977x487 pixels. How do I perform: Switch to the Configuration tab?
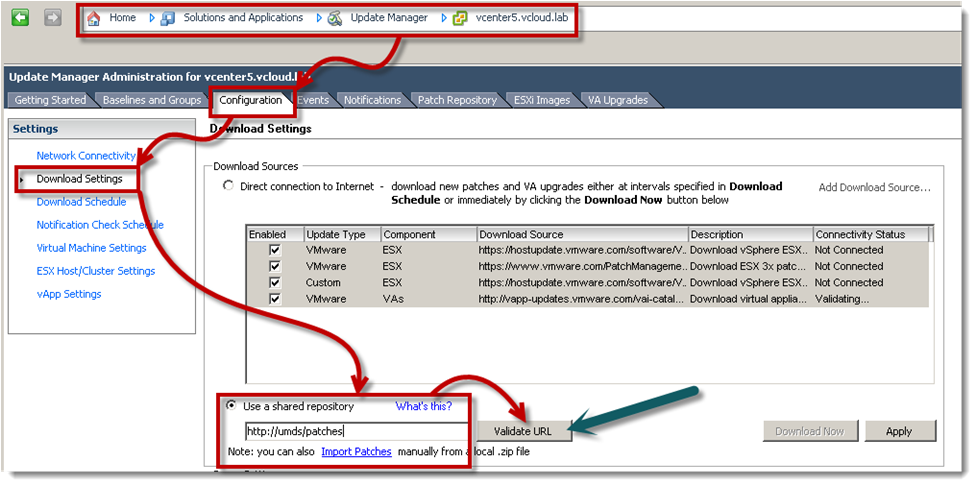tap(250, 100)
